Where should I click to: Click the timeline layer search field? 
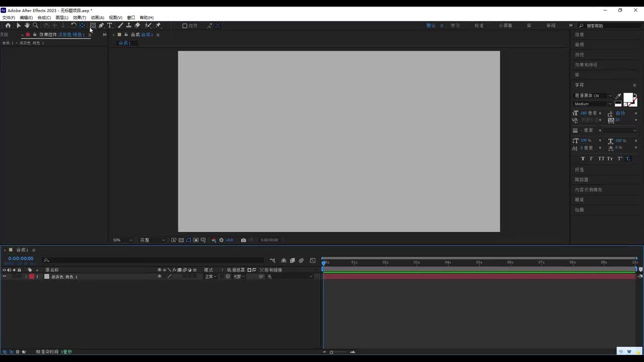[x=153, y=260]
